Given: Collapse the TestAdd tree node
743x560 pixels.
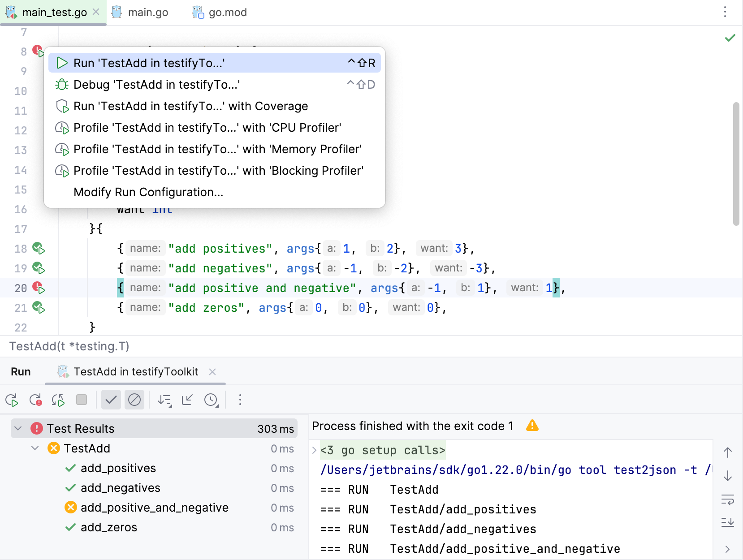Looking at the screenshot, I should pos(35,448).
